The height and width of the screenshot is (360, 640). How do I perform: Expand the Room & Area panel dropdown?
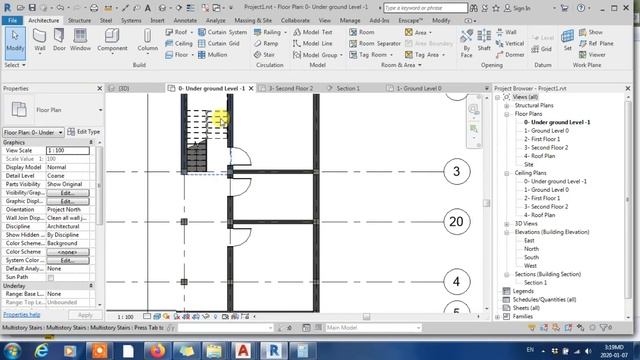(x=401, y=65)
